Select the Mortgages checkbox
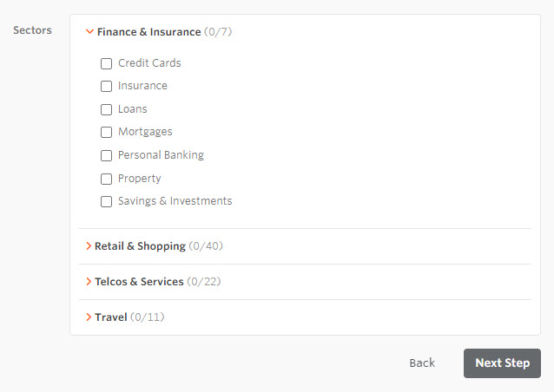This screenshot has width=554, height=392. point(107,132)
